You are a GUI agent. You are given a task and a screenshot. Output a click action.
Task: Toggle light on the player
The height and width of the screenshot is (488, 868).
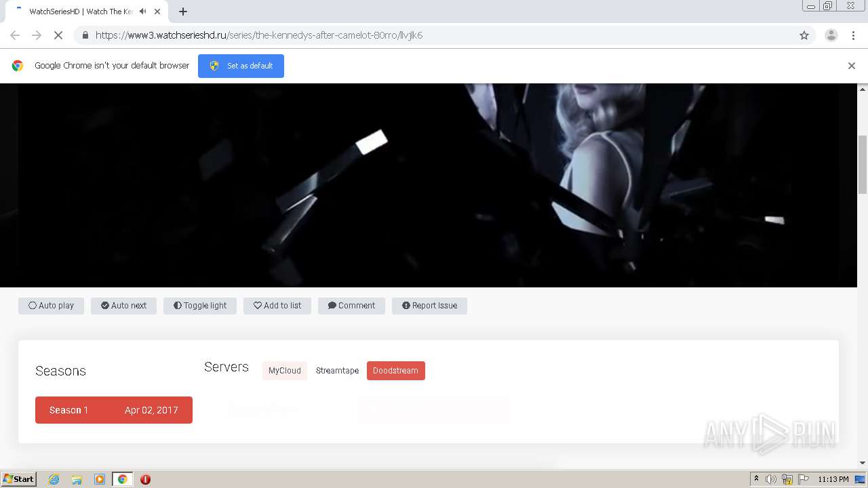(x=200, y=306)
